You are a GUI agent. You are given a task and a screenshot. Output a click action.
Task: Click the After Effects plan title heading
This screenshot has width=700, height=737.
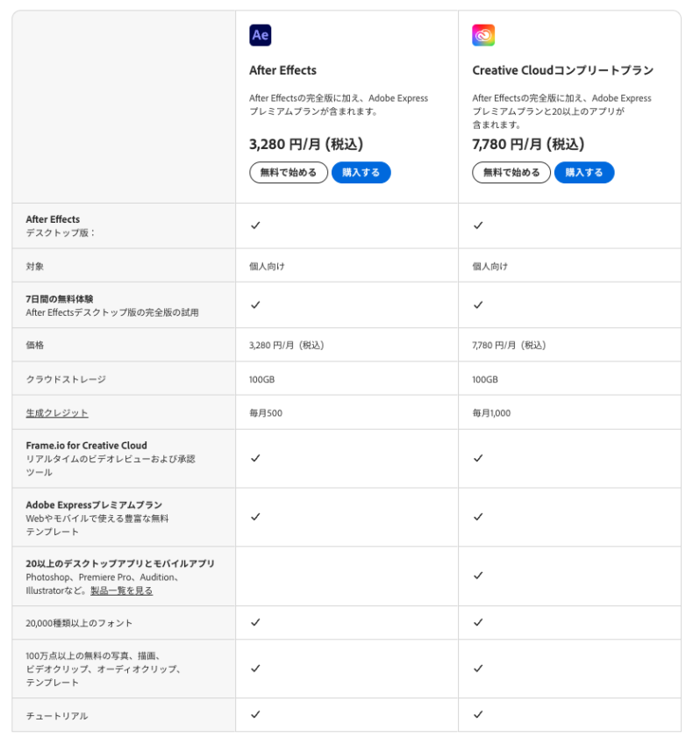click(x=282, y=70)
